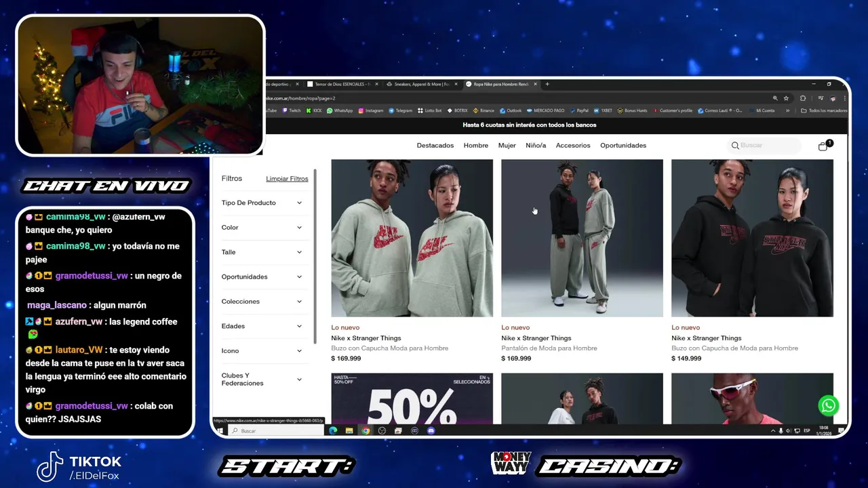
Task: Open Binance bookmark
Action: coord(484,110)
